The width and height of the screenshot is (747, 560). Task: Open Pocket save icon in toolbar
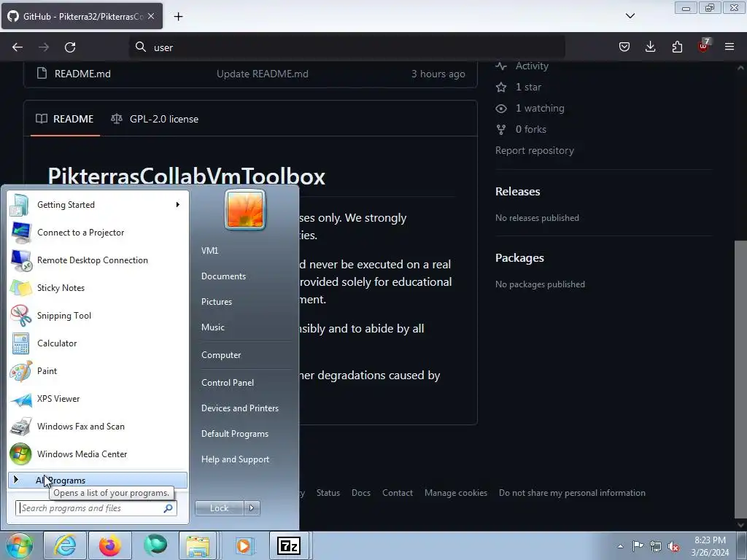click(624, 47)
